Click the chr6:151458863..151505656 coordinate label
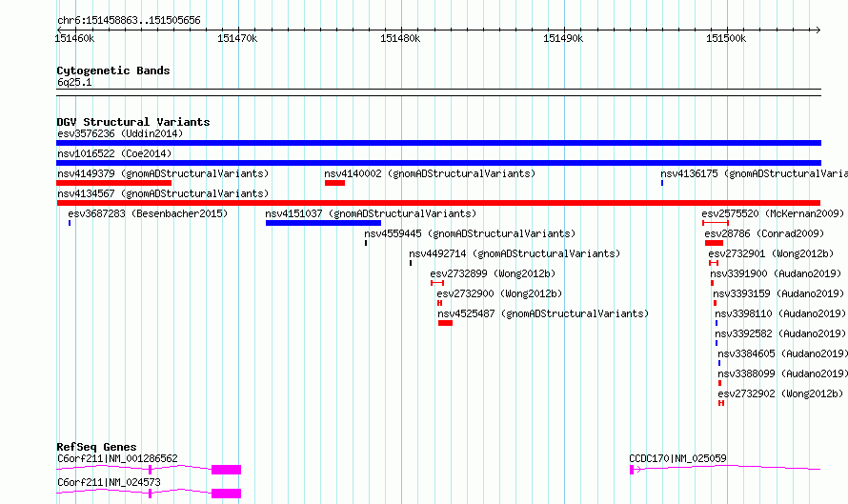Image resolution: width=848 pixels, height=504 pixels. pos(129,21)
